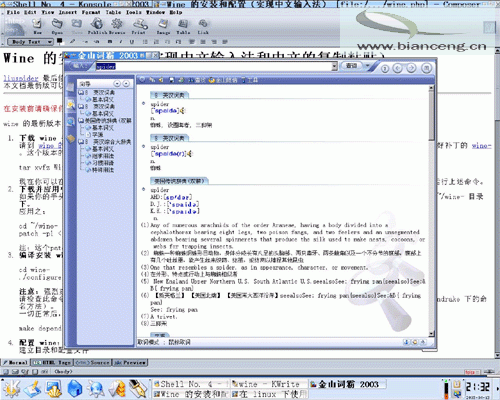Switch to wine - KWrite taskbar entry

[x=269, y=384]
